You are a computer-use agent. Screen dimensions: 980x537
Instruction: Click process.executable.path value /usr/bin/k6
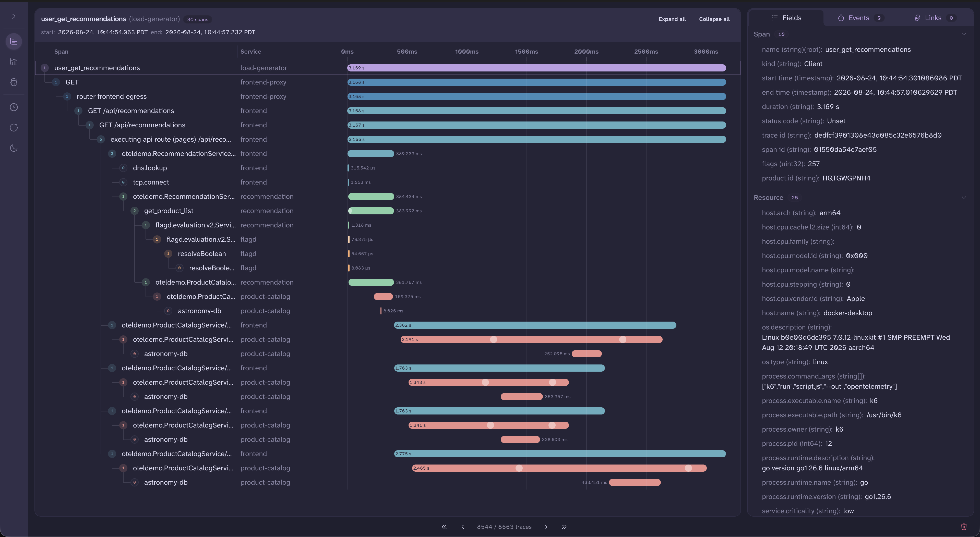pyautogui.click(x=884, y=415)
